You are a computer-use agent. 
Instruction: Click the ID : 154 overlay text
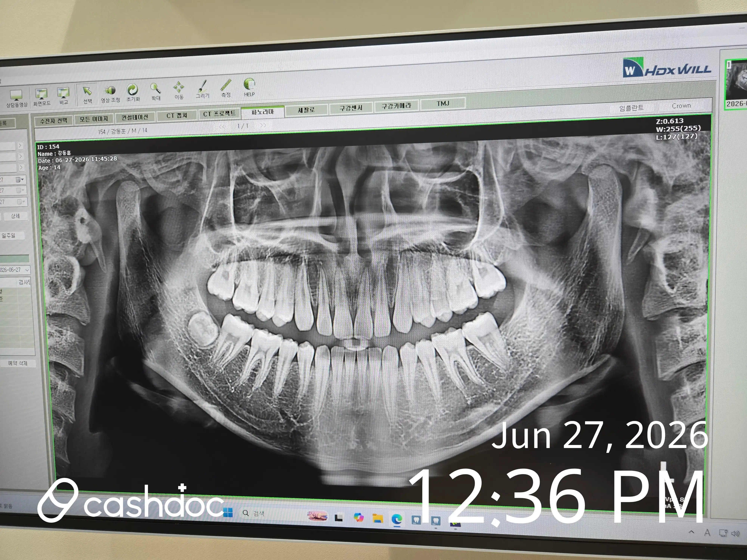48,147
